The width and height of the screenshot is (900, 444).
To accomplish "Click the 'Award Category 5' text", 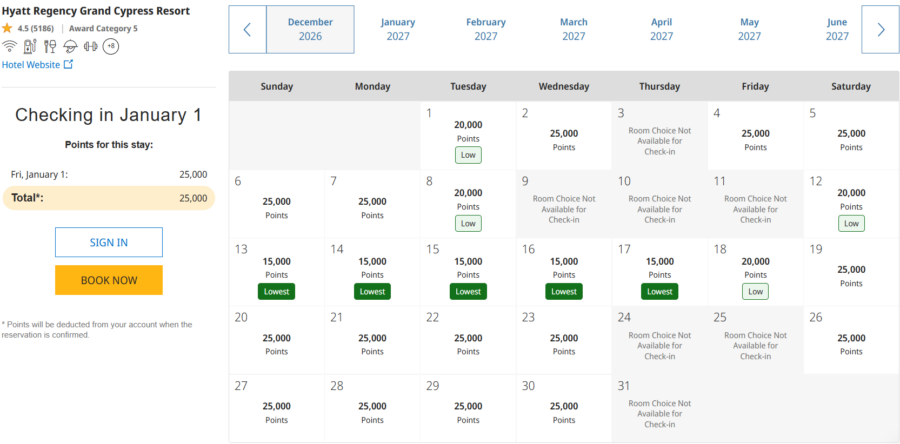I will point(103,28).
